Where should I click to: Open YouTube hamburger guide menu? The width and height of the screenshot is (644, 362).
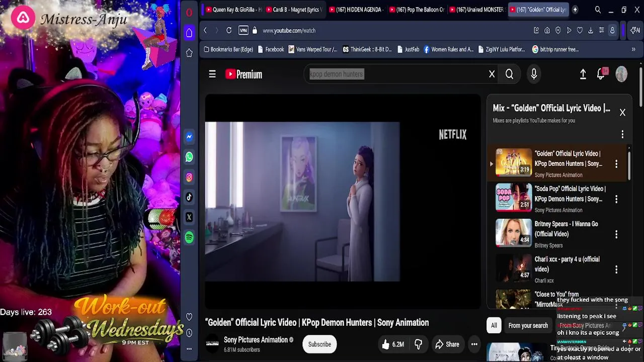point(212,74)
